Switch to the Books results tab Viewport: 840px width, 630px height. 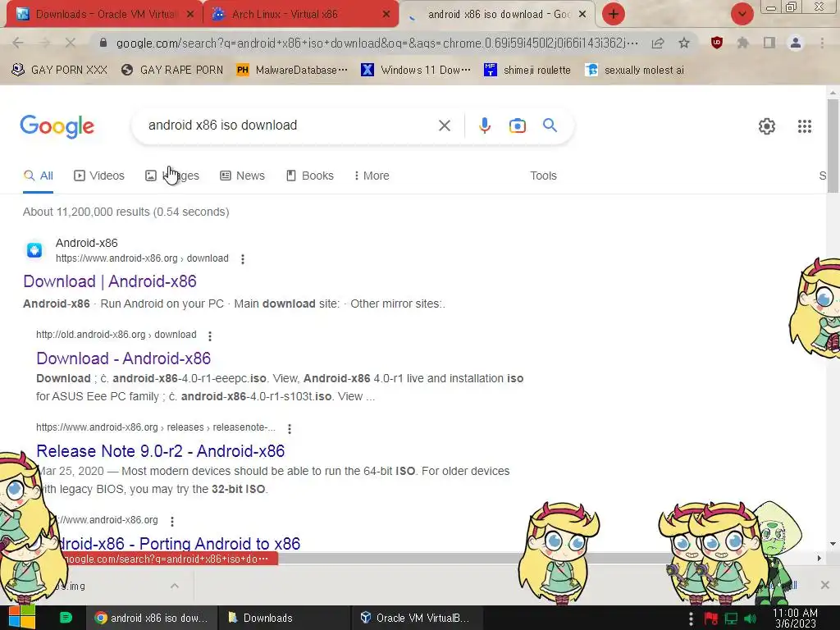pos(309,176)
